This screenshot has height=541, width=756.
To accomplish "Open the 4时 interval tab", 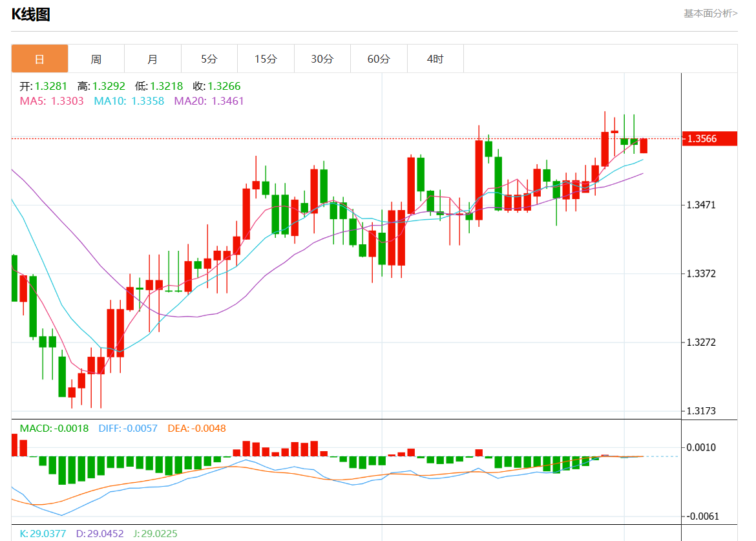I will click(436, 59).
